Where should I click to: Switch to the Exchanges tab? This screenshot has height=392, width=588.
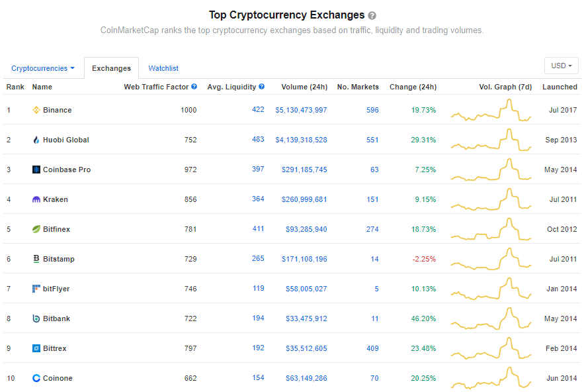tap(111, 68)
